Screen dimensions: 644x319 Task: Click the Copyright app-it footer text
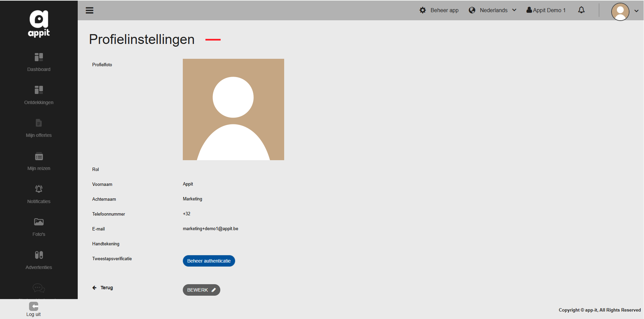tap(600, 310)
